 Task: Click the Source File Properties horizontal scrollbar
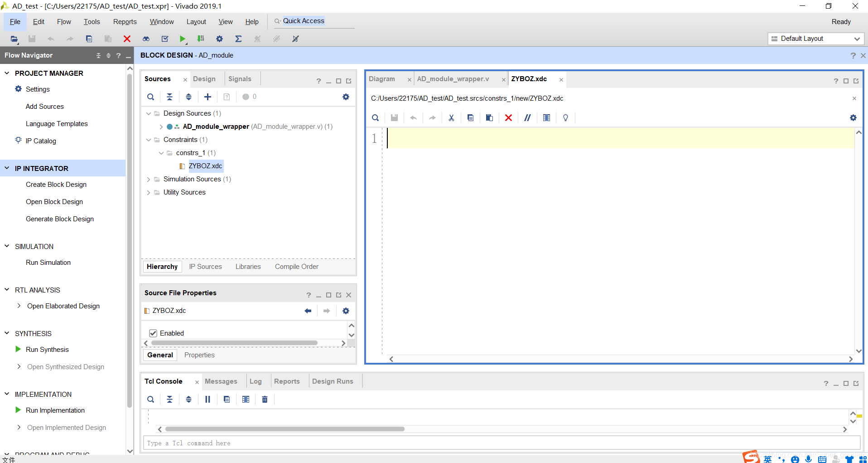(234, 343)
